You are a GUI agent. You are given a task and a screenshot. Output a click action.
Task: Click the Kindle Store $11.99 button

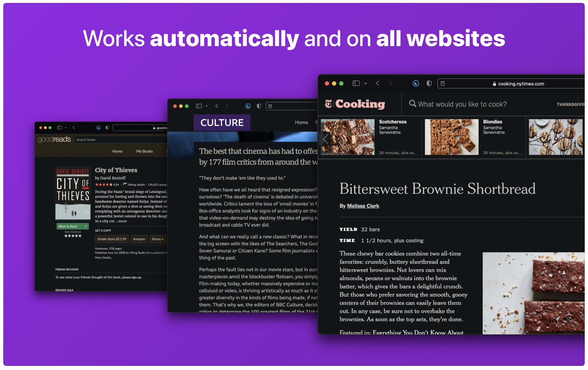click(x=112, y=239)
